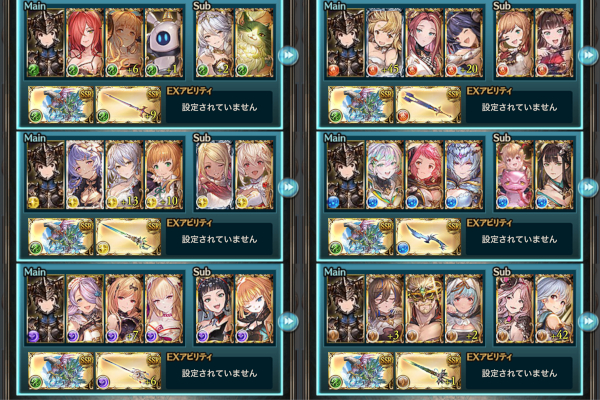Open the white robot character with blue eyes

tap(164, 43)
